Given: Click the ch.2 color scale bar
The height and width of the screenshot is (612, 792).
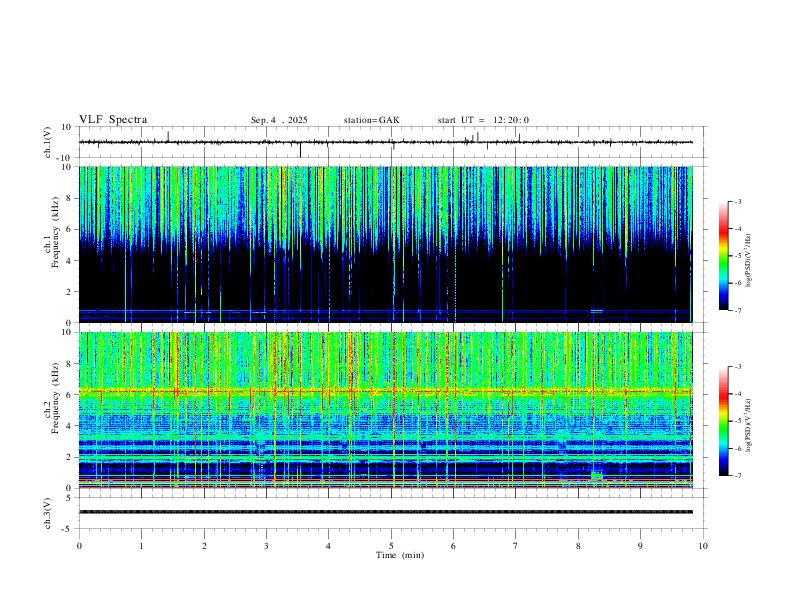Looking at the screenshot, I should (x=723, y=421).
